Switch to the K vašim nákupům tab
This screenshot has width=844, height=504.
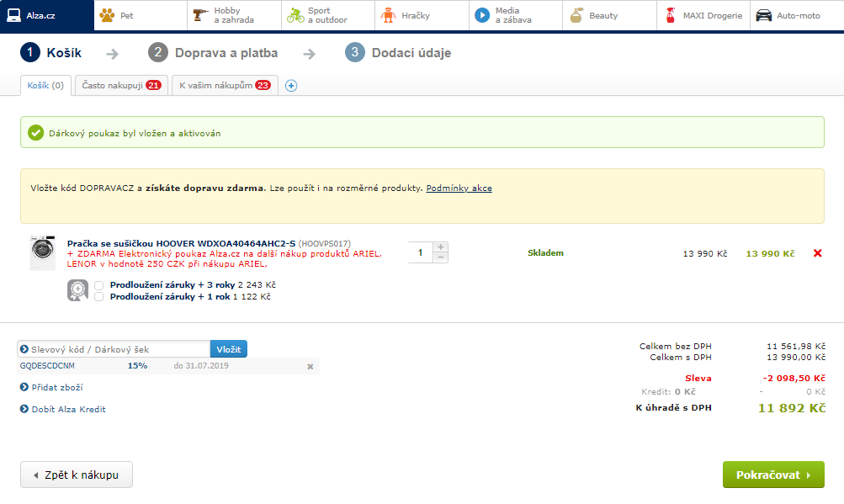pos(225,86)
